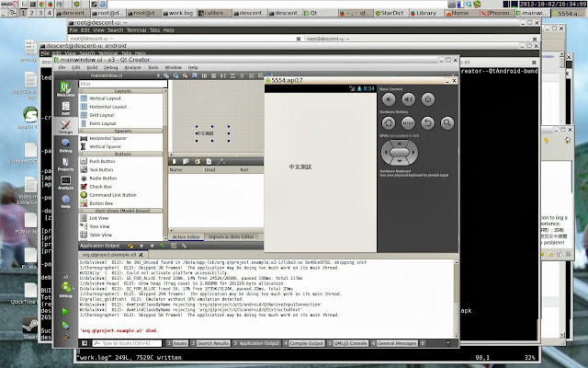Open calibre window from the taskbar
Screen dimensions: 588x368
coord(213,13)
